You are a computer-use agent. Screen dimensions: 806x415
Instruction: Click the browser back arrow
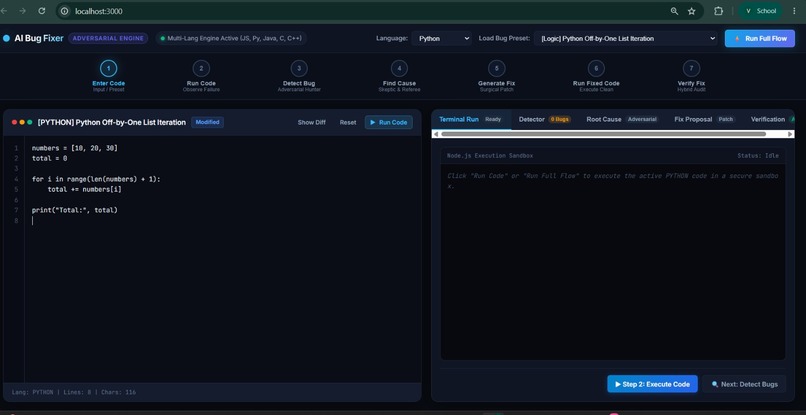click(4, 11)
